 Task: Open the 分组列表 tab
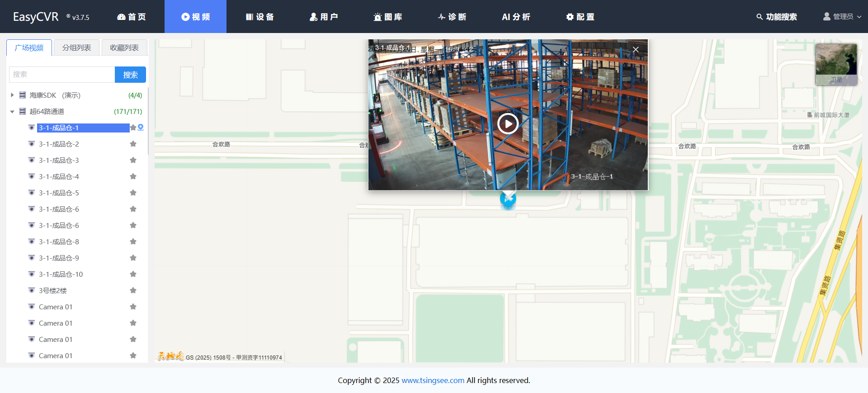pos(76,47)
